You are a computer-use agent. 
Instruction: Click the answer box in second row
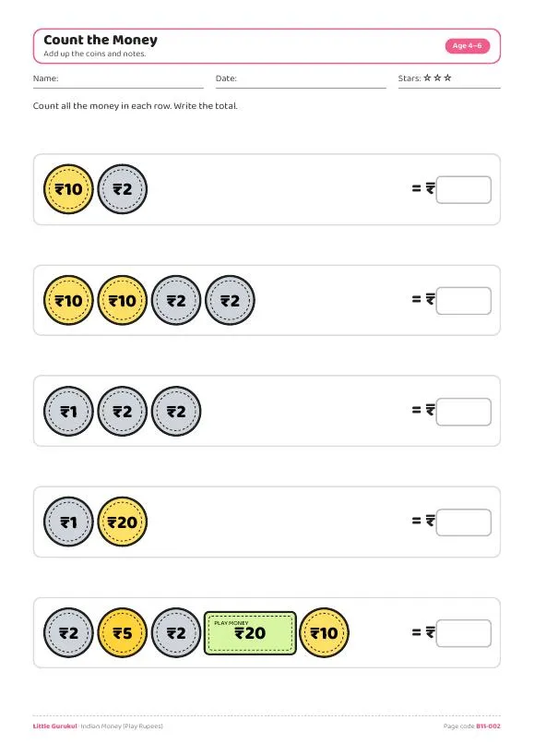coord(464,301)
